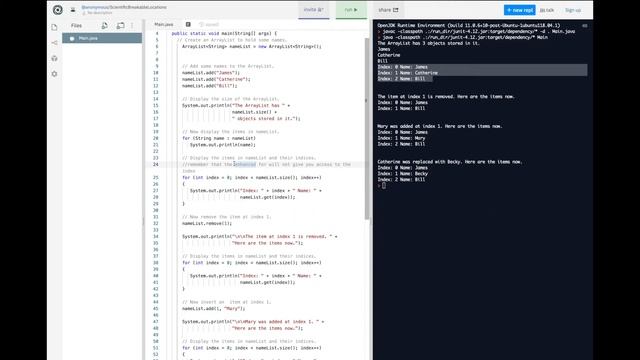This screenshot has height=360, width=640.
Task: Open the user avatar beside the repl name
Action: click(x=73, y=10)
